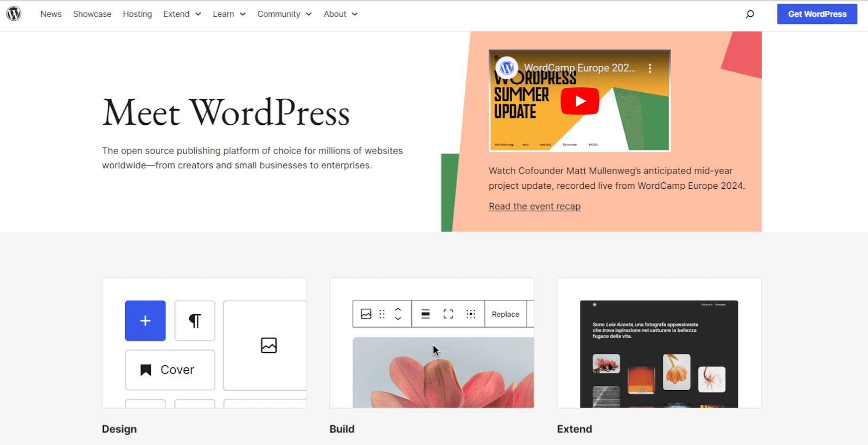Expand the Extend dropdown menu
Screen dimensions: 868x445
(182, 14)
